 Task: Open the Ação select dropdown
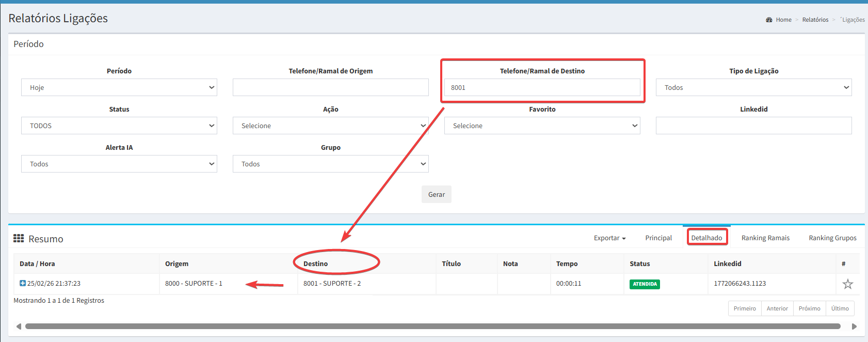pos(330,126)
